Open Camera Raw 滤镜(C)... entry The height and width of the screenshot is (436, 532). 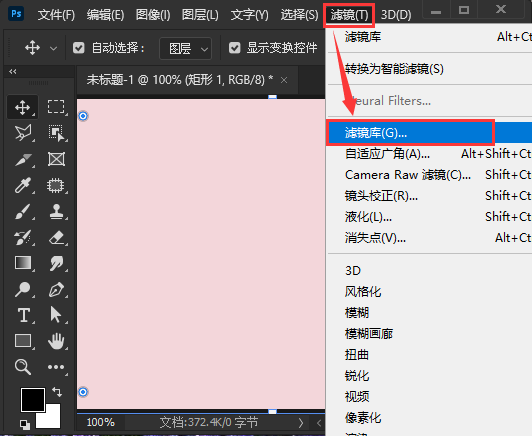(x=429, y=175)
